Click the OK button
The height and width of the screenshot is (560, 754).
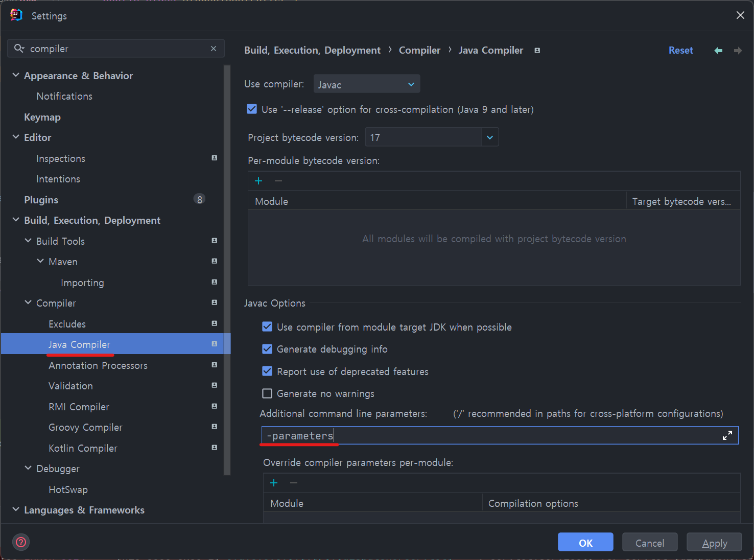pyautogui.click(x=585, y=542)
